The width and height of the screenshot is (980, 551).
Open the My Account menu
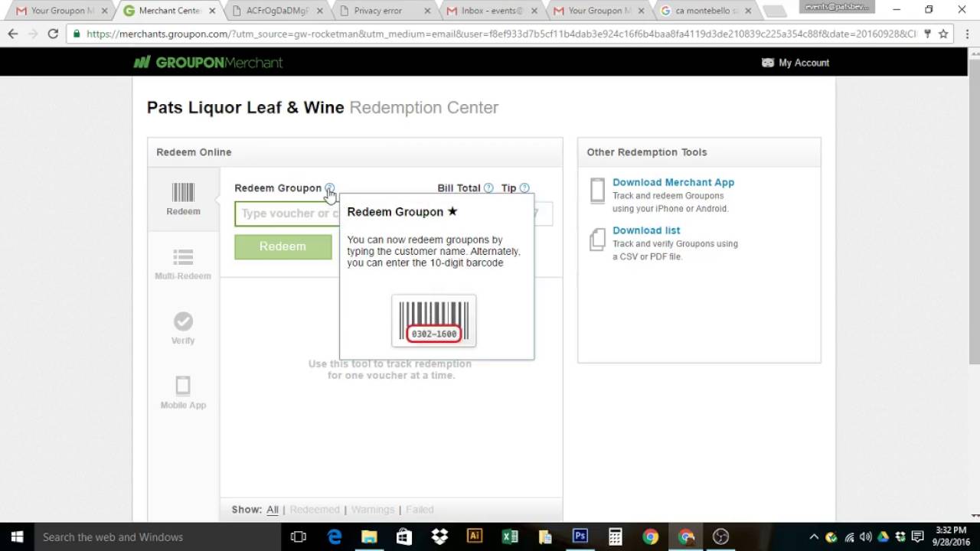(x=795, y=63)
